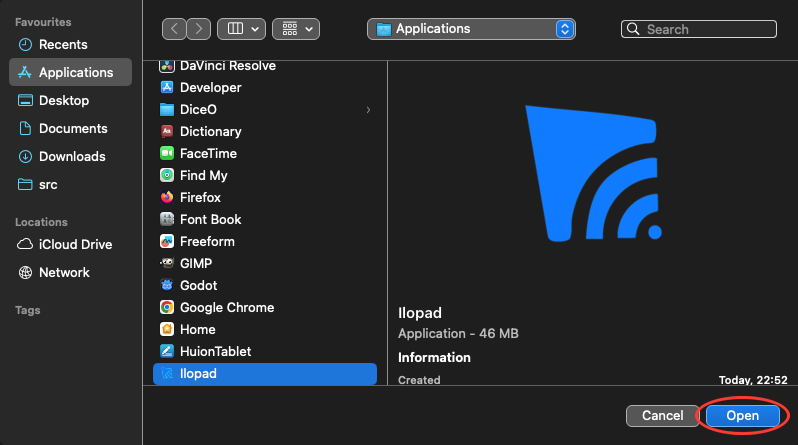Open the Applications location popup menu

tap(471, 29)
